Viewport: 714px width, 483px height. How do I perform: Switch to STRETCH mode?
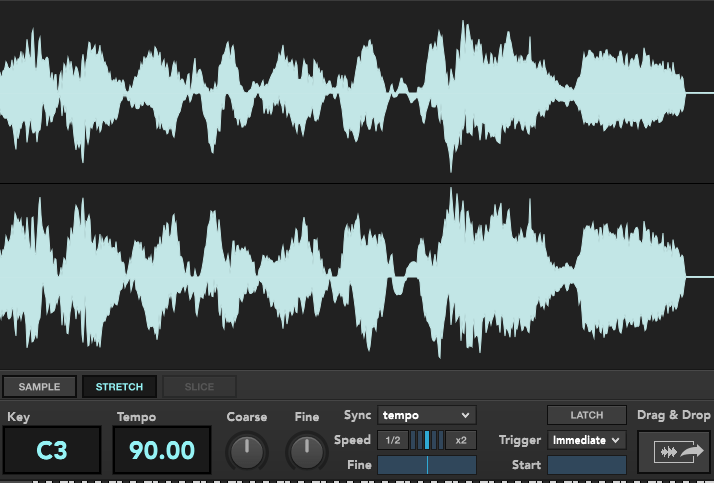click(x=119, y=387)
